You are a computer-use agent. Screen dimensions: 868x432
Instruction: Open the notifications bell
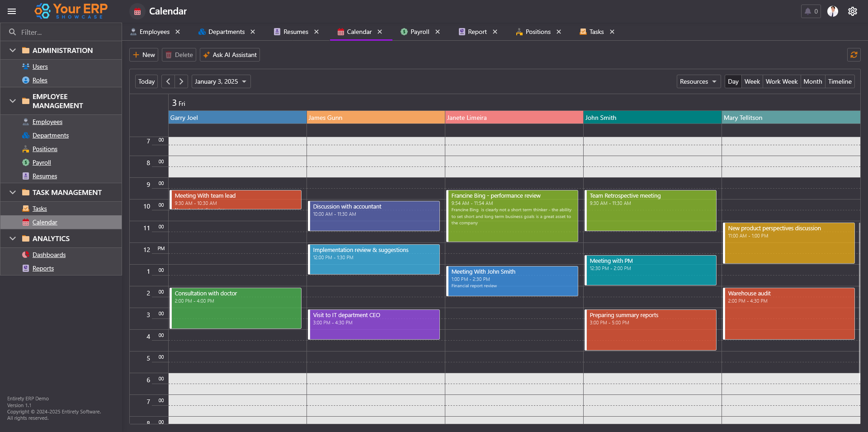(x=811, y=11)
